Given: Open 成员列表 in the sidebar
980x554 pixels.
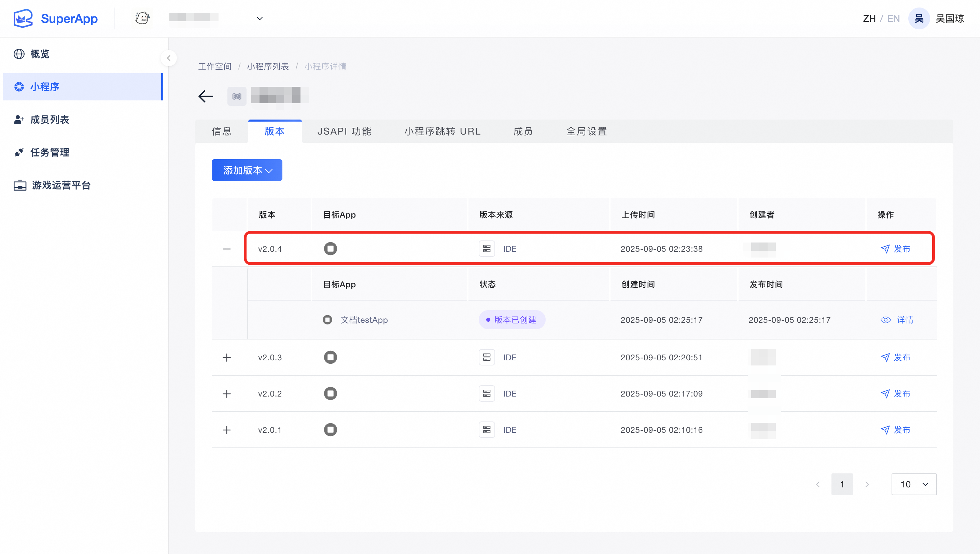Looking at the screenshot, I should pyautogui.click(x=50, y=120).
